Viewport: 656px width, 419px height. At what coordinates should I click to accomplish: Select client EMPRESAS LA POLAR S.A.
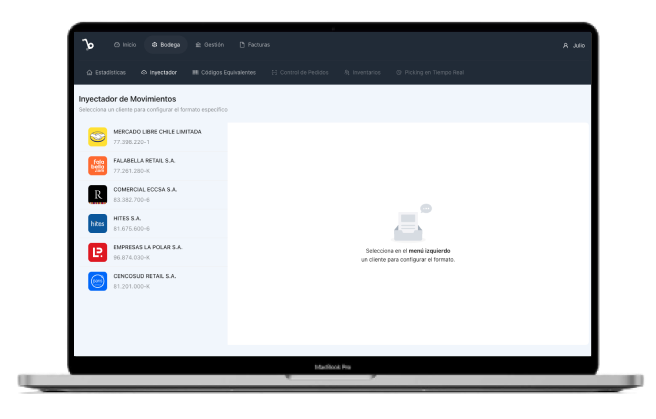click(153, 252)
